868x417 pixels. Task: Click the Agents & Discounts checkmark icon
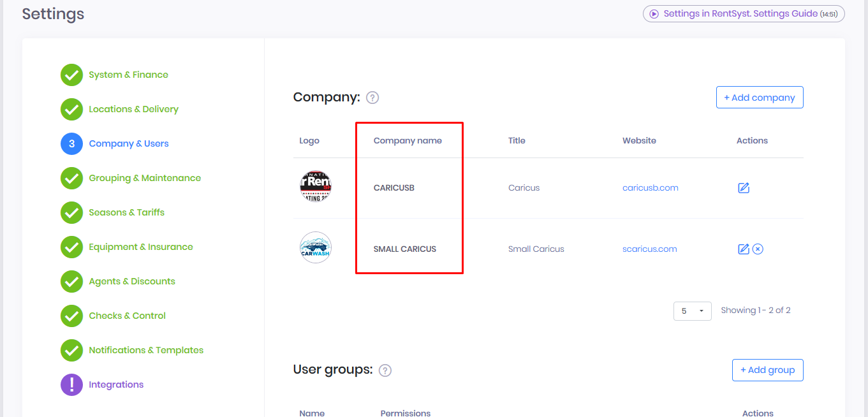71,281
